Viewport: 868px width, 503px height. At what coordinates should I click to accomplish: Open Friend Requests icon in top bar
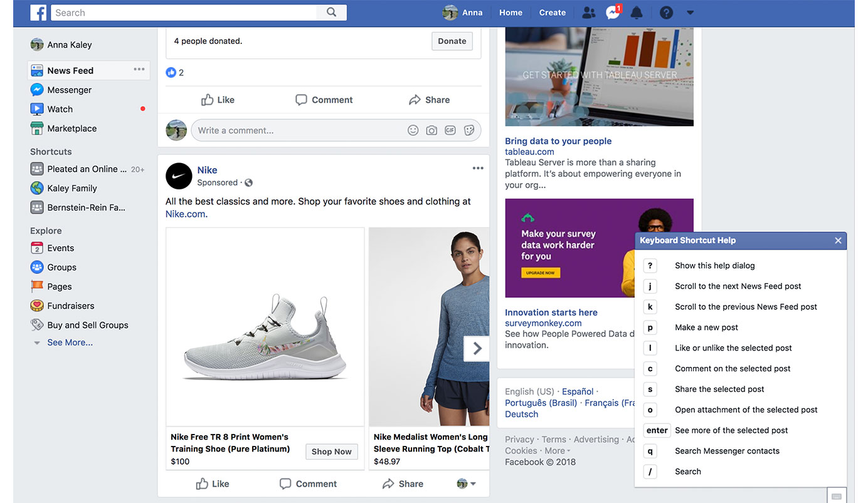pos(588,13)
